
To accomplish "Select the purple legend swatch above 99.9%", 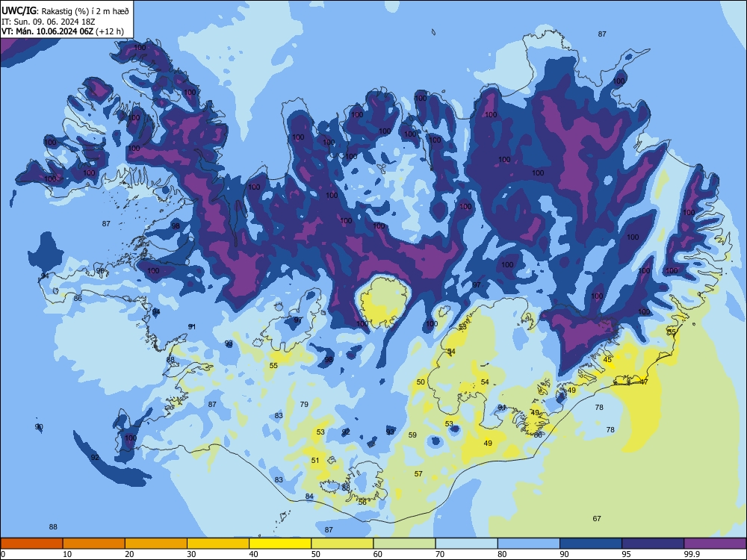I will 715,544.
